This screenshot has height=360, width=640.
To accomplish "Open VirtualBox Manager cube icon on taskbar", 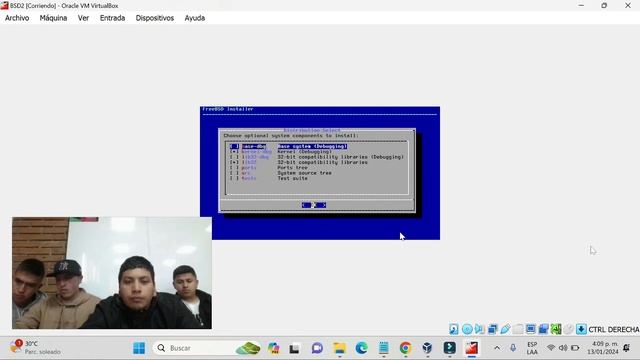I will click(x=427, y=348).
